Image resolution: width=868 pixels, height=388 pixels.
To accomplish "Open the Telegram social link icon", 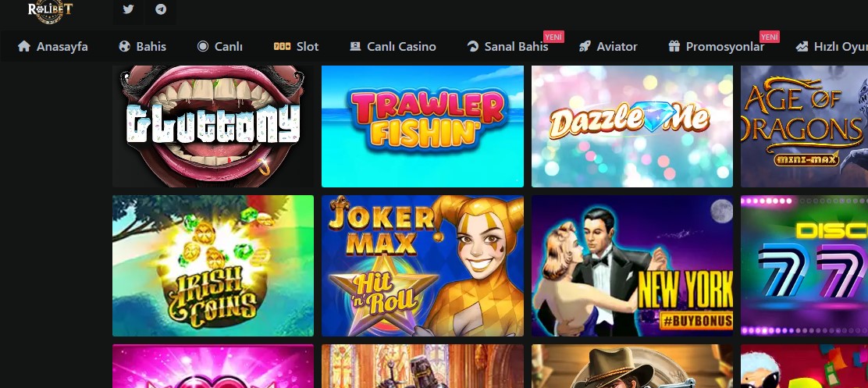I will 161,9.
